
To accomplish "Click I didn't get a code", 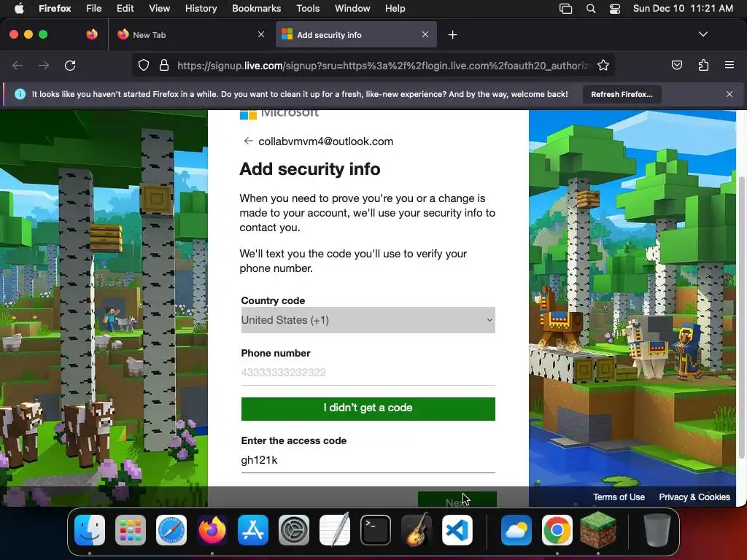I will point(368,408).
